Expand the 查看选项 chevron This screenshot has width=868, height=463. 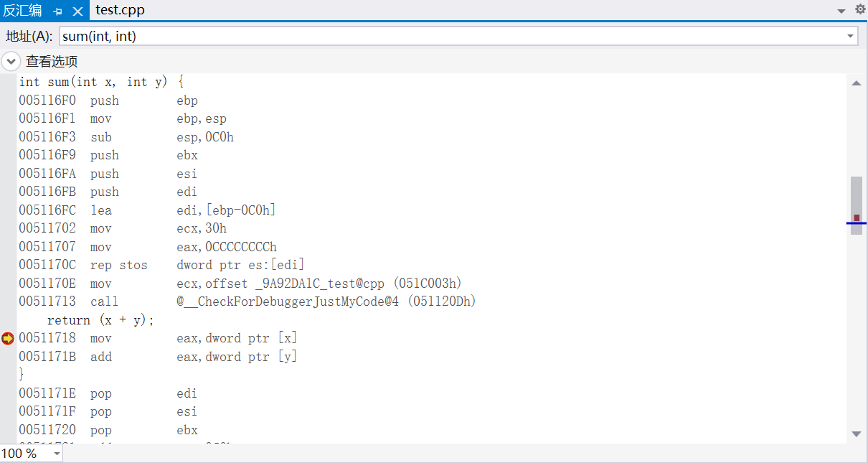[x=11, y=62]
